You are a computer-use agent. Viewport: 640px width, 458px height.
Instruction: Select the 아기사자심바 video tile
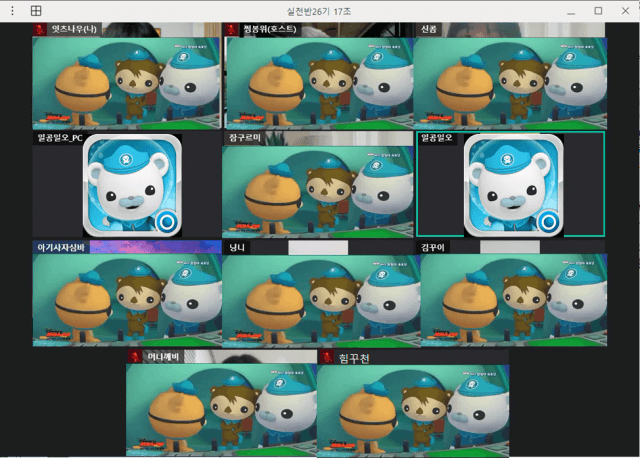(x=127, y=293)
